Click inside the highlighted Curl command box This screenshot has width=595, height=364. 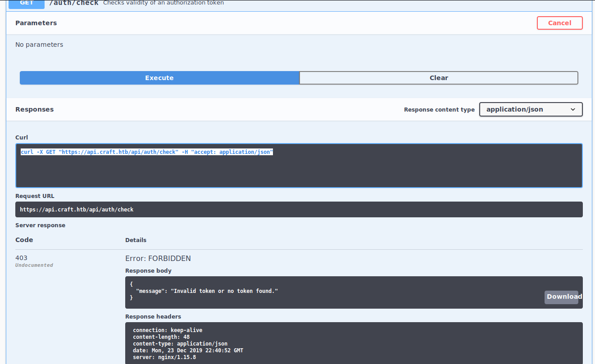point(299,166)
